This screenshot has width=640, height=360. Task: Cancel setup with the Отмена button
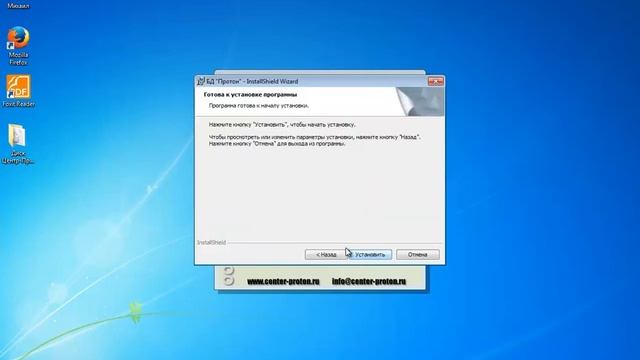coord(418,254)
